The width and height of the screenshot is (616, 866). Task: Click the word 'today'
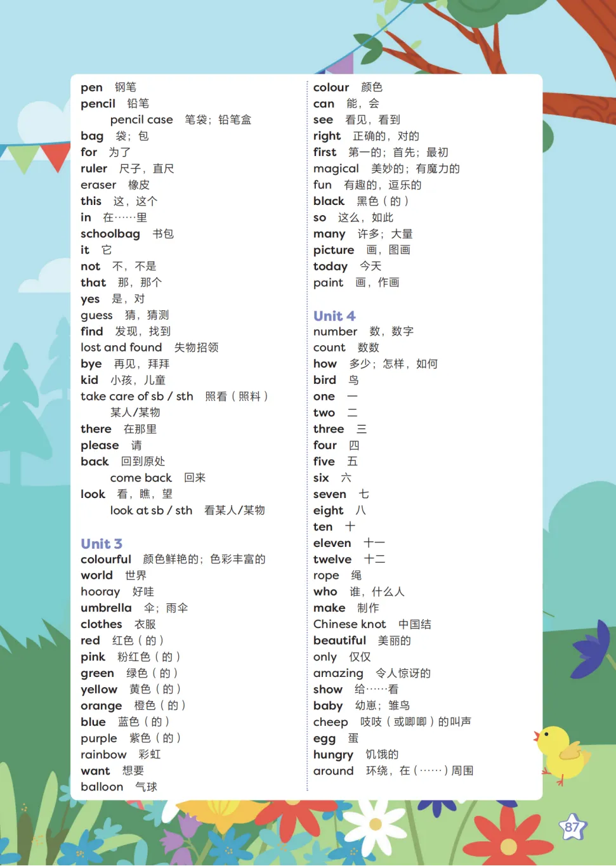tap(331, 267)
